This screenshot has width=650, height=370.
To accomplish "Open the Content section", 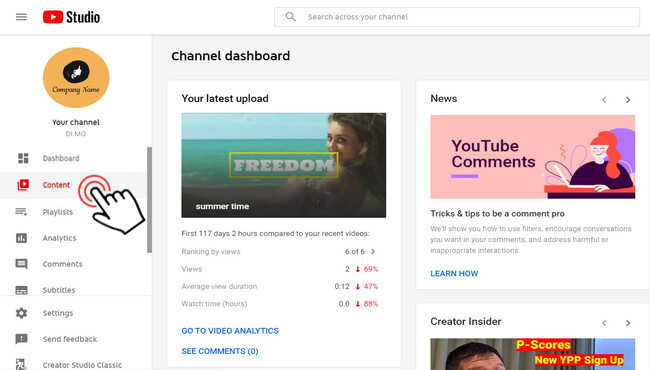I will point(56,185).
